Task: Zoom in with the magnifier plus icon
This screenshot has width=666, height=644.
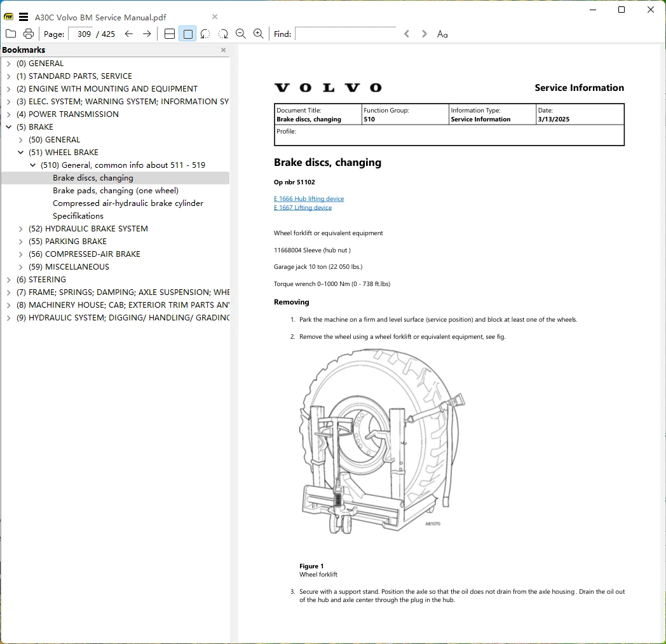Action: point(258,34)
